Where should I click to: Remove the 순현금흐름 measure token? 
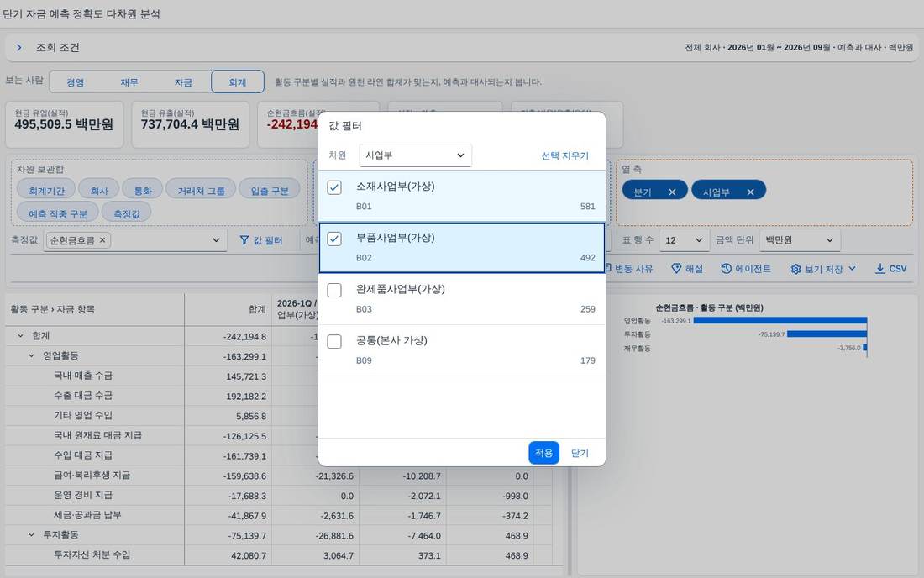pos(102,240)
